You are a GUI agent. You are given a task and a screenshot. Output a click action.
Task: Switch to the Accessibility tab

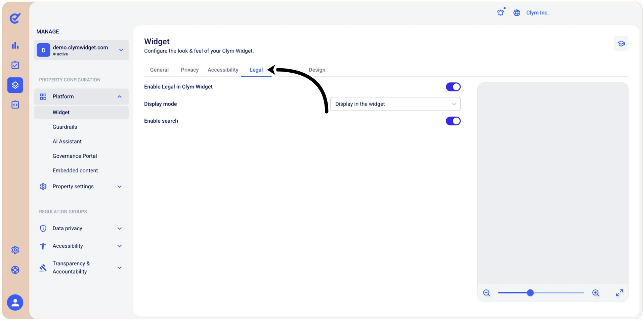(x=223, y=70)
